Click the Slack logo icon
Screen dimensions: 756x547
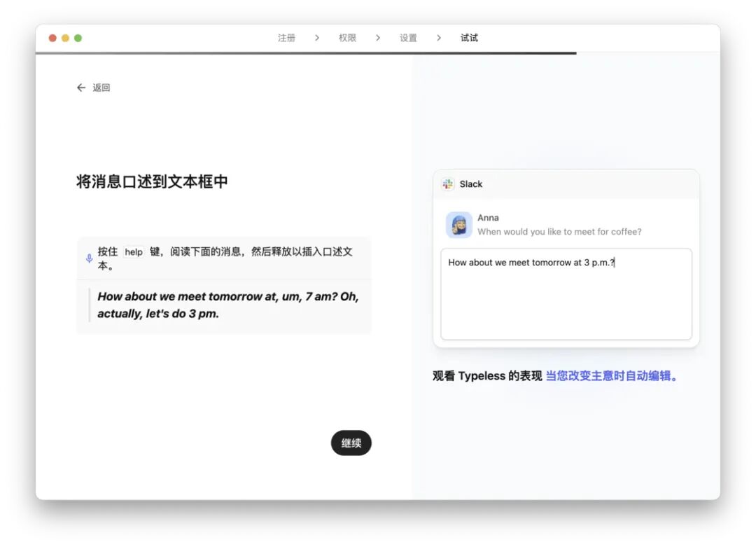[448, 184]
